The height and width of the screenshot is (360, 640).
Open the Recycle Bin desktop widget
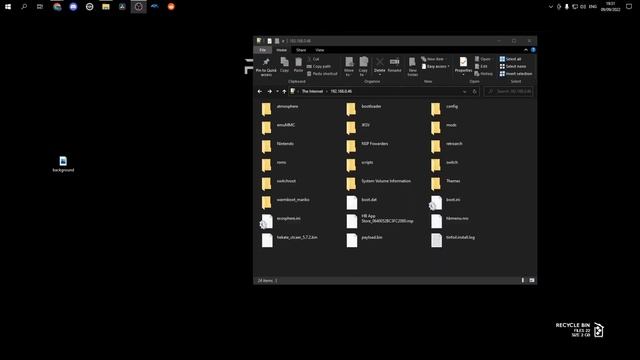580,330
